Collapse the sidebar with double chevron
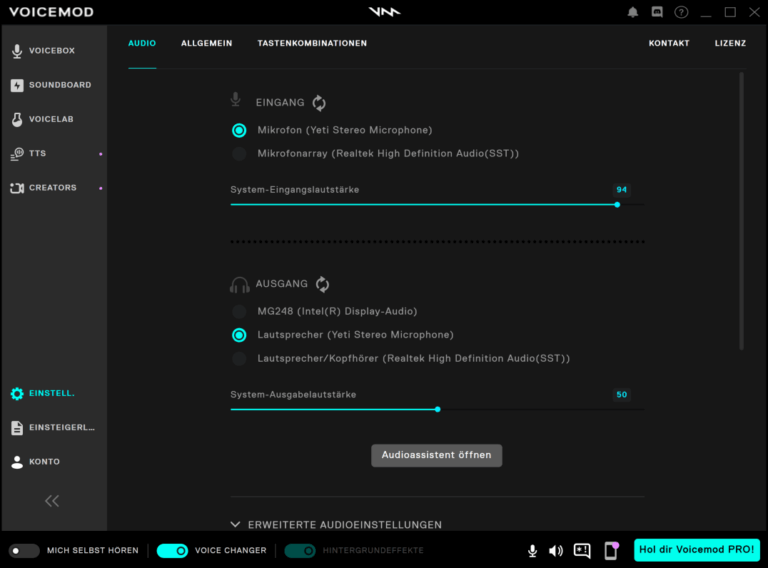Viewport: 768px width, 568px height. tap(52, 501)
